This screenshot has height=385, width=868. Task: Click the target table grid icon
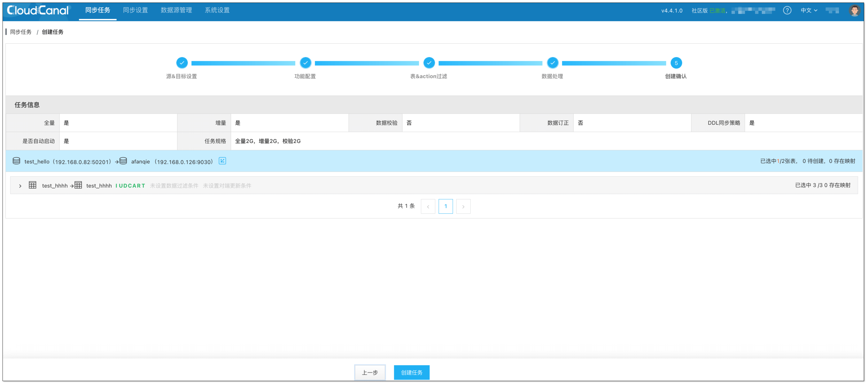pyautogui.click(x=78, y=185)
